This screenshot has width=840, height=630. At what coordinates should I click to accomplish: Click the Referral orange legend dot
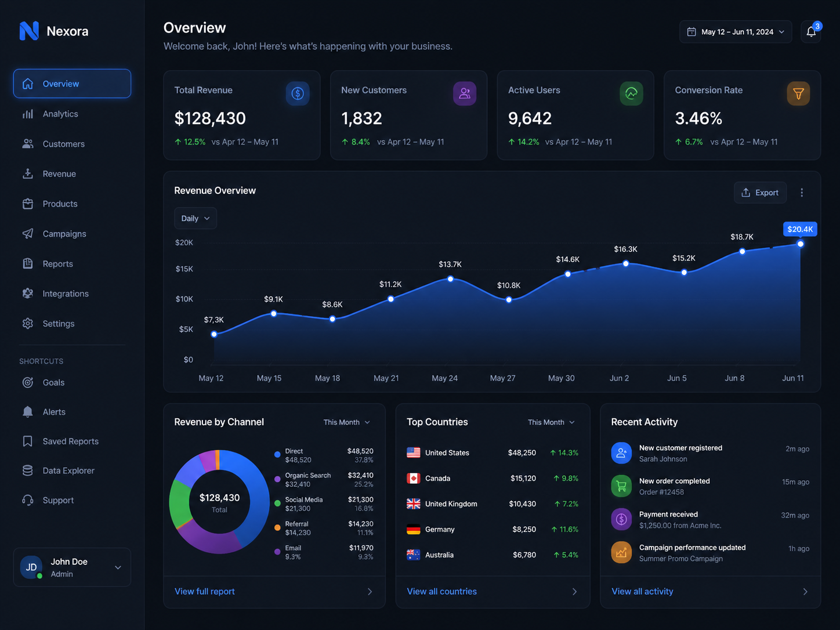click(x=277, y=527)
